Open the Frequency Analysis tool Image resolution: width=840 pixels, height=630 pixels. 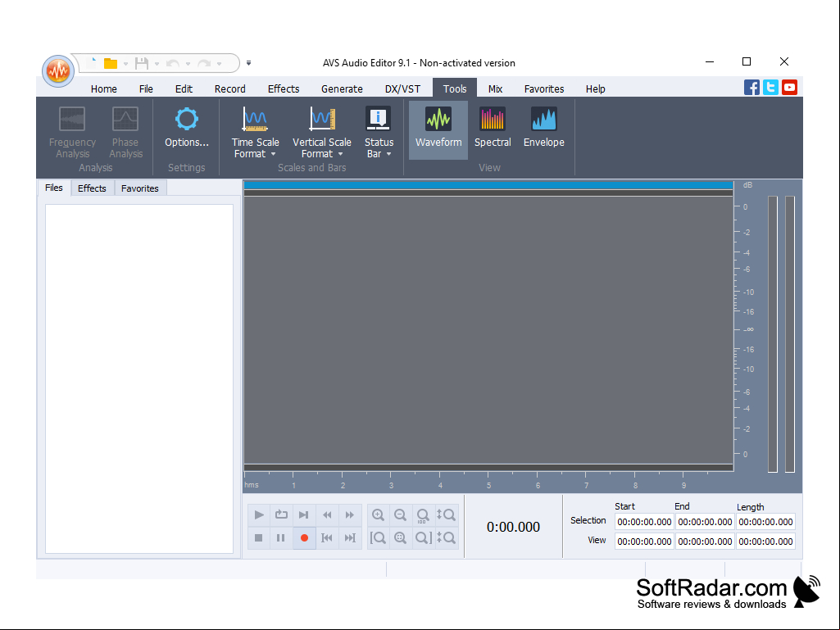72,132
